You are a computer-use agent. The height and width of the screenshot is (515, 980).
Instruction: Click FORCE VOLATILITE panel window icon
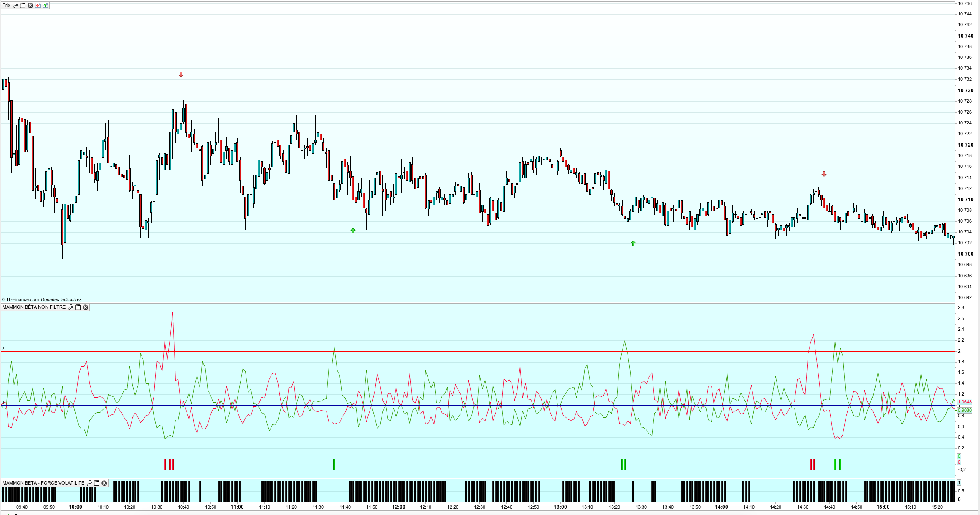pos(96,483)
